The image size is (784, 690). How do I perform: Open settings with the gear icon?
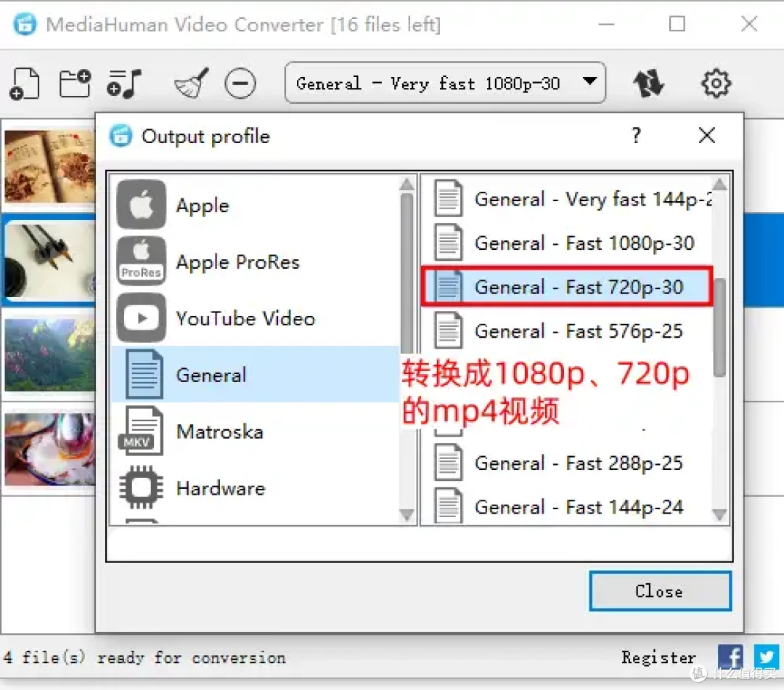[x=716, y=83]
